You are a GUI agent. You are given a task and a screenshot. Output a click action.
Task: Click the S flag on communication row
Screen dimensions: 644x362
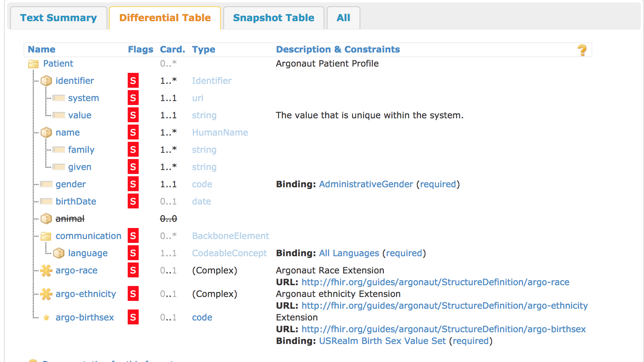click(x=133, y=236)
